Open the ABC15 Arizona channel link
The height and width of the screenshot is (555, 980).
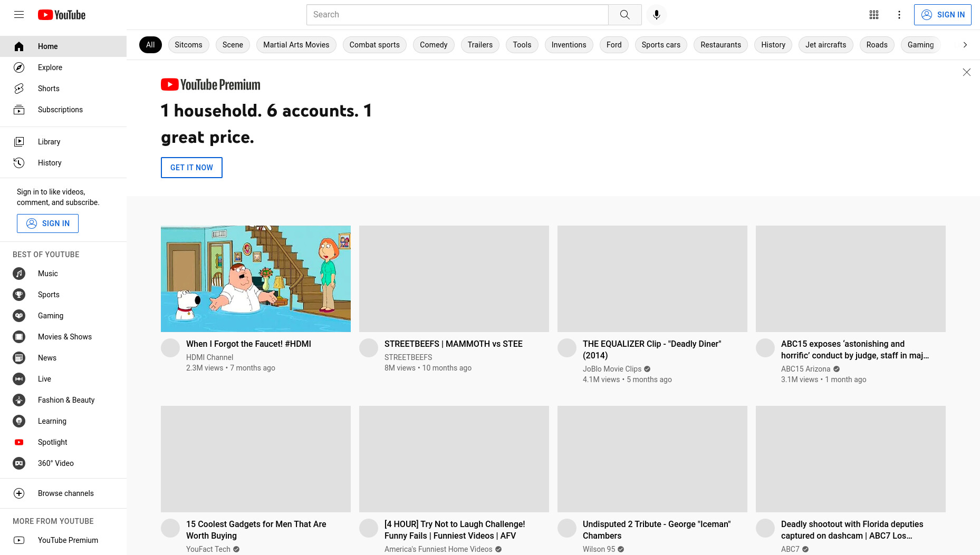[805, 369]
